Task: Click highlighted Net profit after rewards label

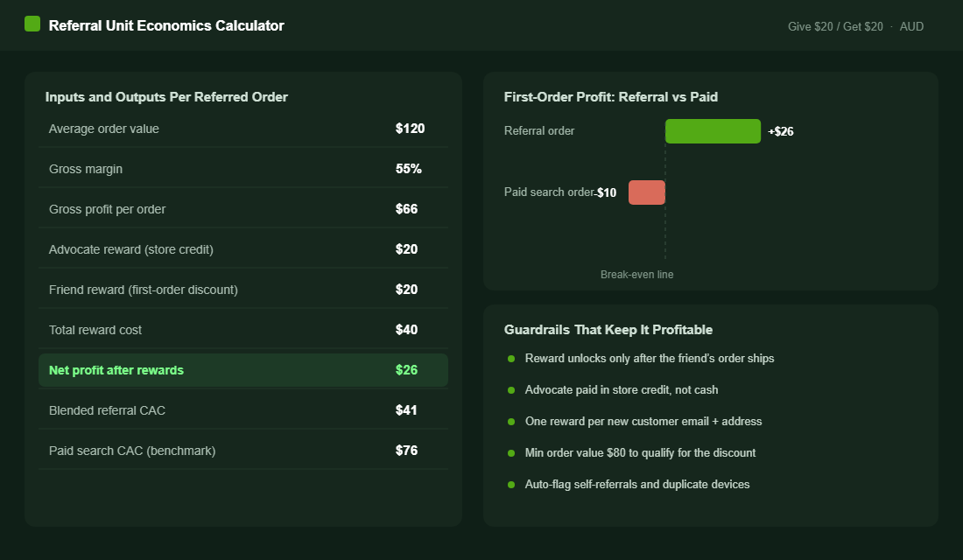Action: tap(116, 370)
